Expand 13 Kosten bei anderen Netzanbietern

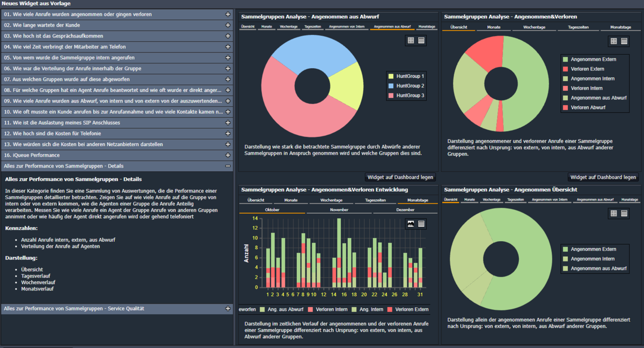click(x=228, y=144)
